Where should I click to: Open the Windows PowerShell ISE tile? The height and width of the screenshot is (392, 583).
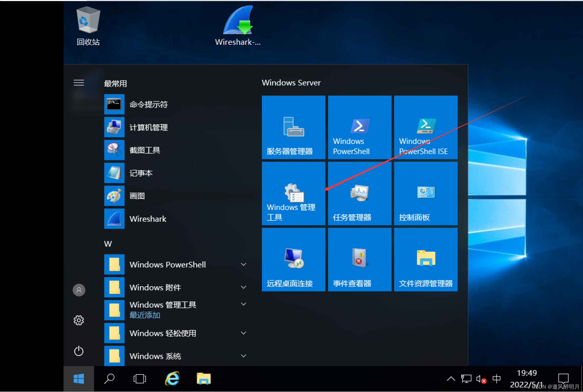coord(426,128)
